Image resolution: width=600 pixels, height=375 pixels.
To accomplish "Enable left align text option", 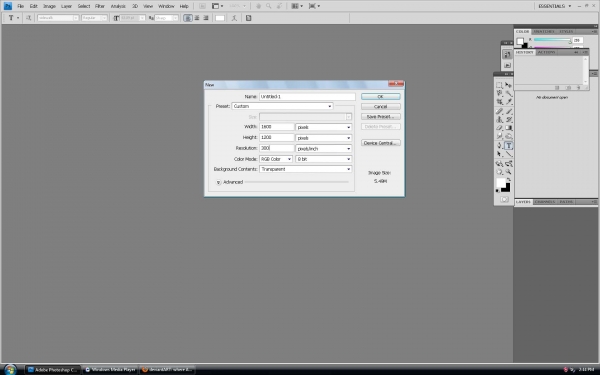I will tap(188, 18).
